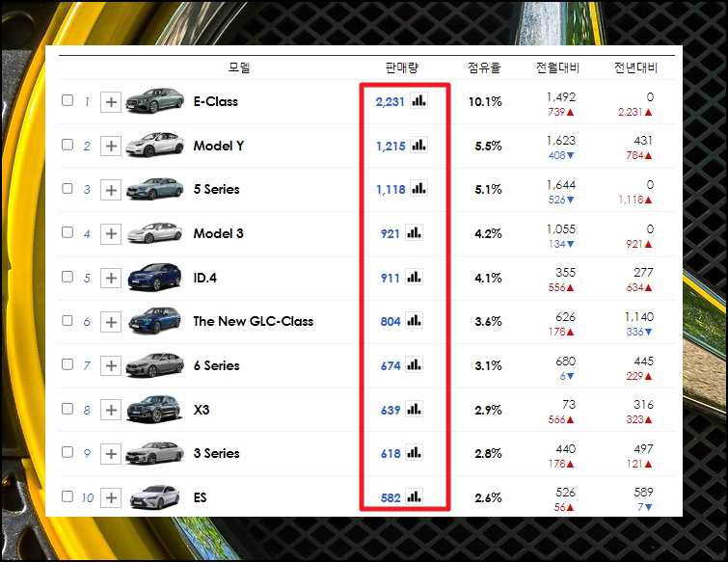Click sales figure 674

point(391,366)
